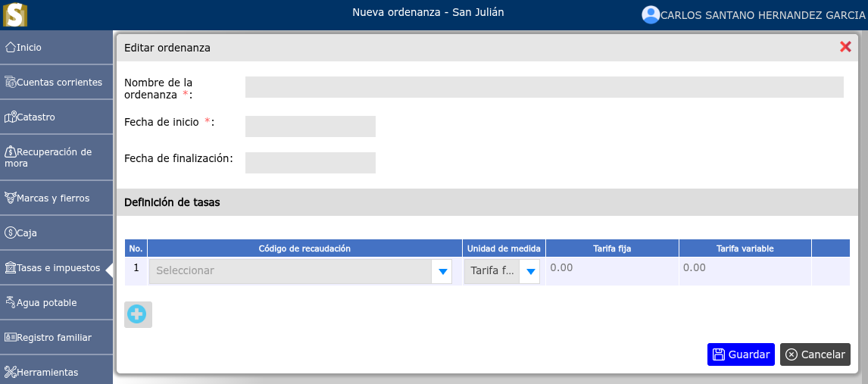Click the Unidad de medida column header

pos(504,248)
